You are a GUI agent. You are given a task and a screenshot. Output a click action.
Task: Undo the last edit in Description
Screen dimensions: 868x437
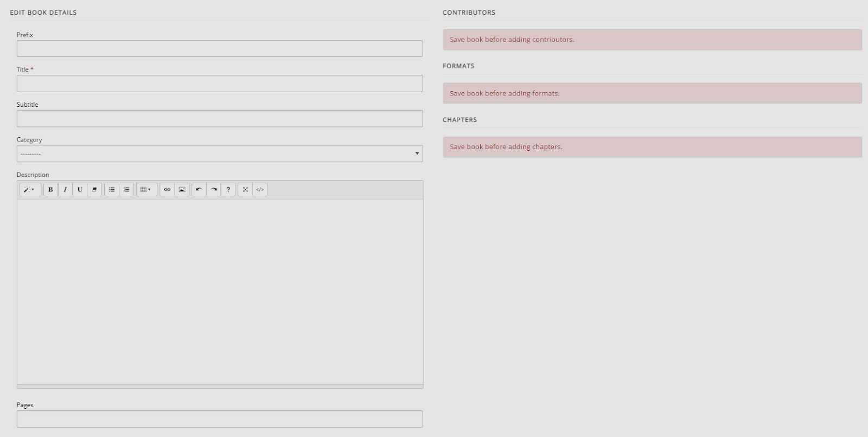click(x=199, y=189)
